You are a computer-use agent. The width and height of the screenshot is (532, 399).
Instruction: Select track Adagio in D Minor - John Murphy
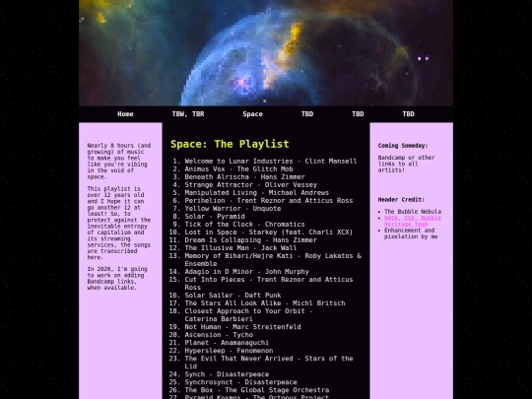click(x=246, y=272)
